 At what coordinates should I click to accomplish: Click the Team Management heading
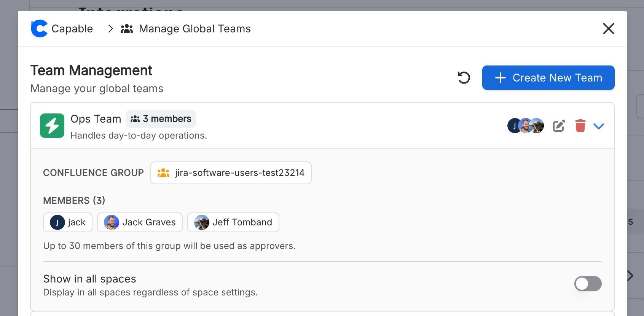(x=91, y=70)
